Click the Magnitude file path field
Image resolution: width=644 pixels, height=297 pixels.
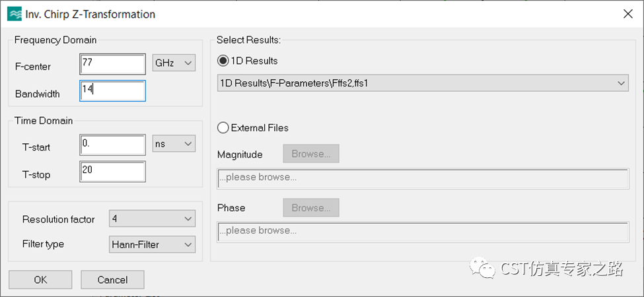[423, 178]
